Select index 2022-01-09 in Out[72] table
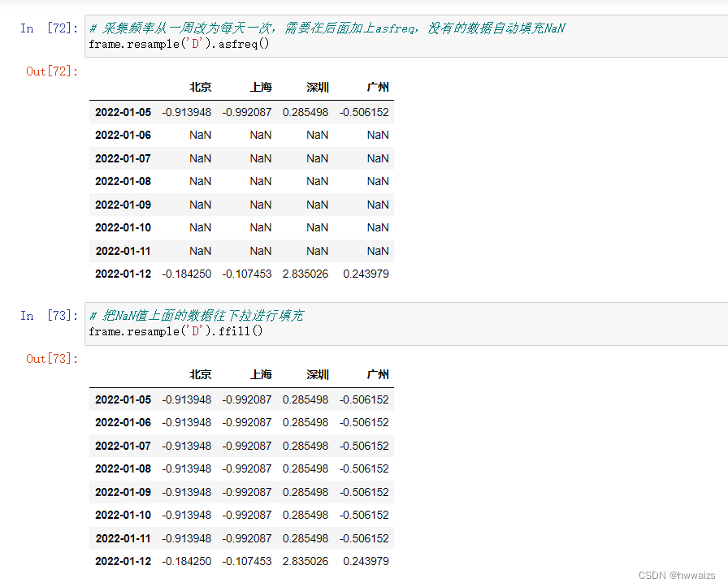728x587 pixels. pyautogui.click(x=123, y=205)
